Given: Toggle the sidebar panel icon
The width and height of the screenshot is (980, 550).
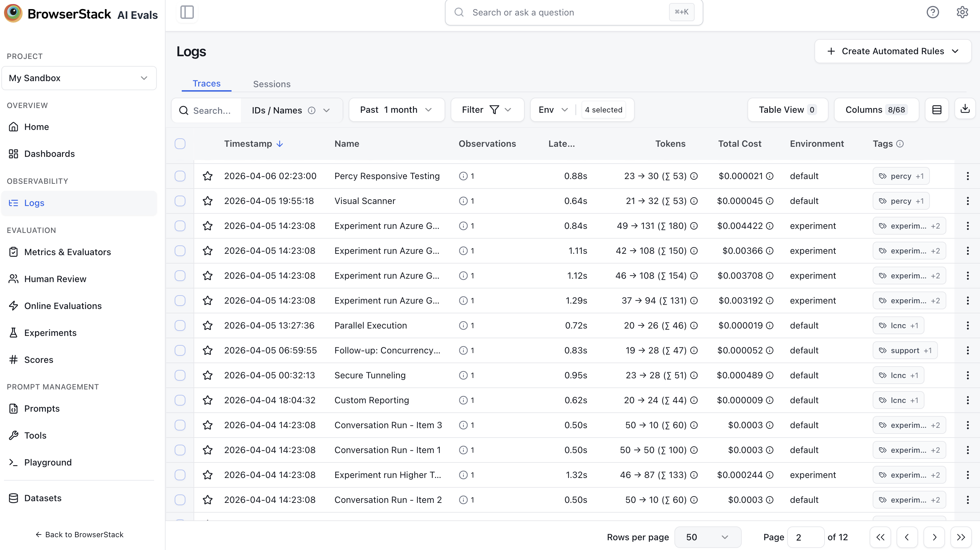Looking at the screenshot, I should [187, 12].
